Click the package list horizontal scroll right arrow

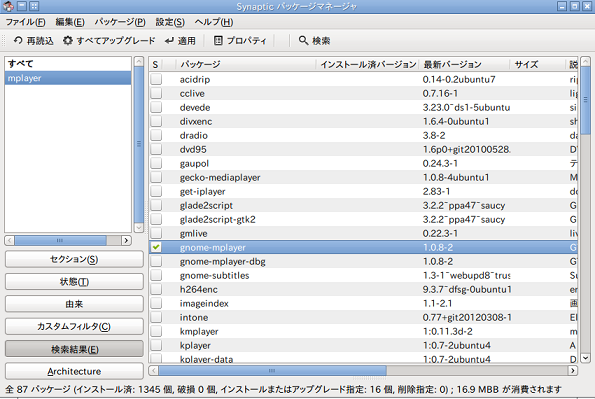[573, 370]
